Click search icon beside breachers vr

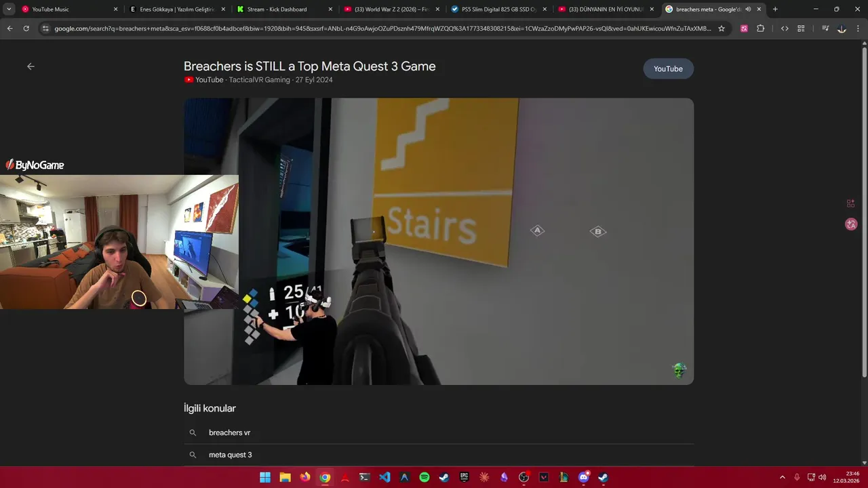tap(193, 432)
